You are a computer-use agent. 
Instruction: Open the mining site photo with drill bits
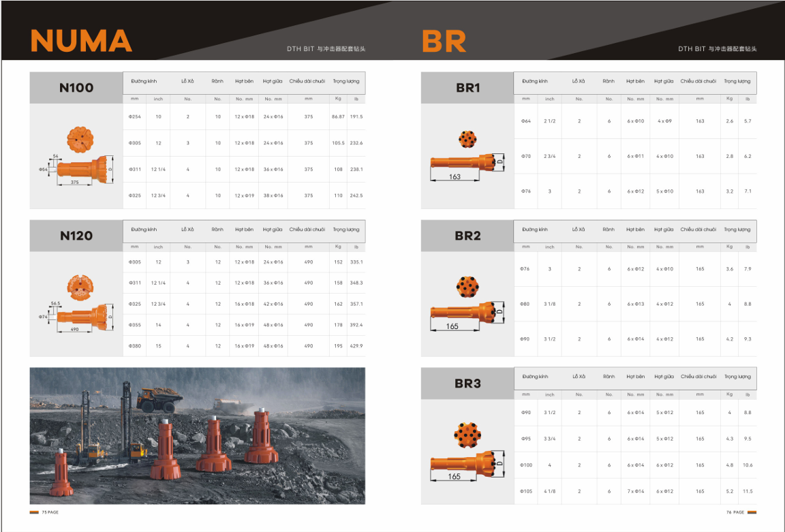point(197,436)
